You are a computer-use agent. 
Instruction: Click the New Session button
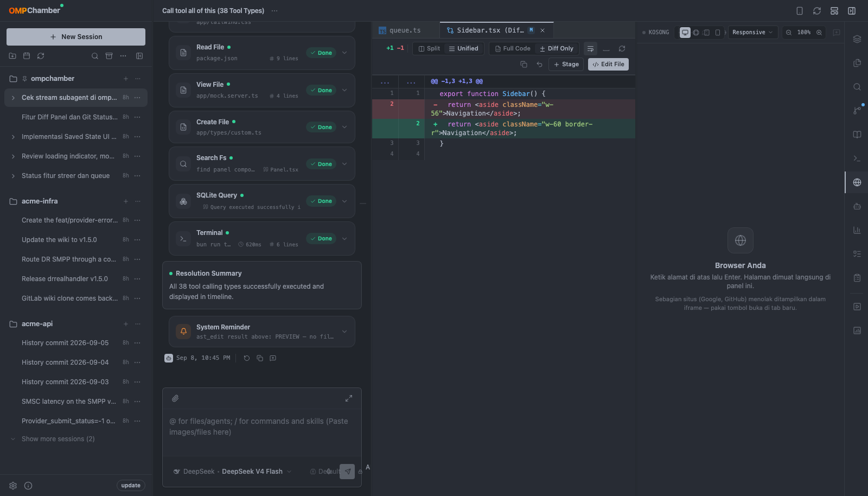pyautogui.click(x=76, y=37)
